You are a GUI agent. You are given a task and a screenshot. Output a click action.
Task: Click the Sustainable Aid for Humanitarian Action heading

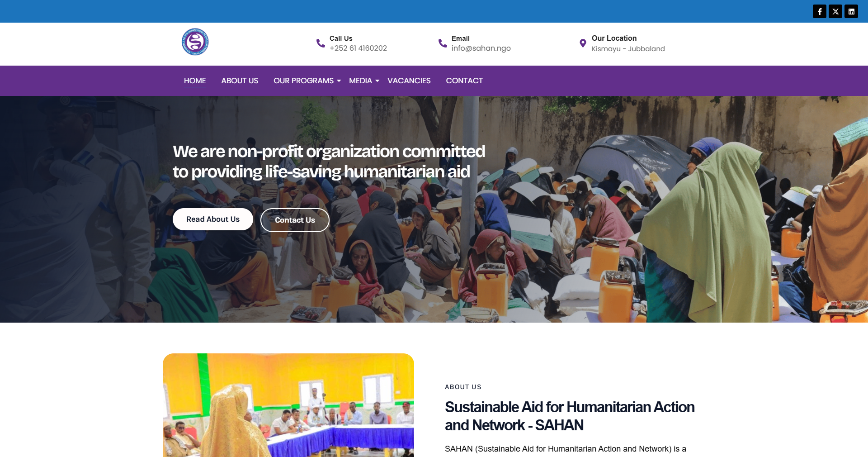coord(570,416)
